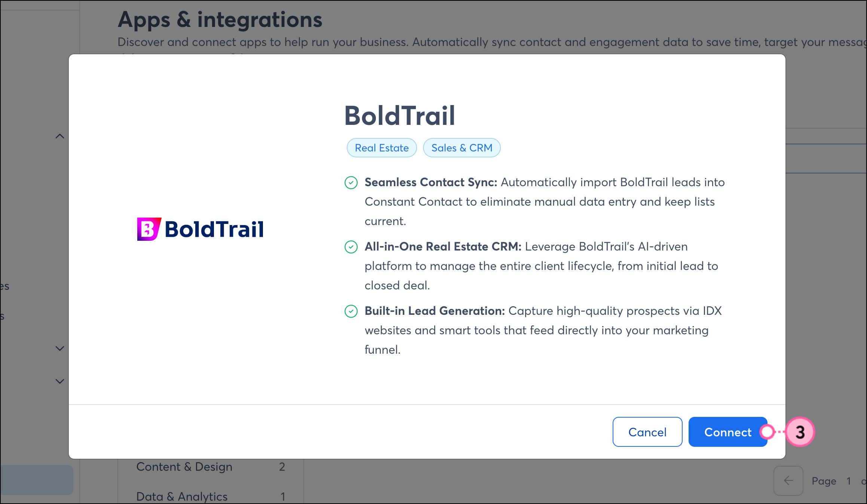This screenshot has width=867, height=504.
Task: Expand the lowest down-chevron sidebar section
Action: (x=60, y=381)
